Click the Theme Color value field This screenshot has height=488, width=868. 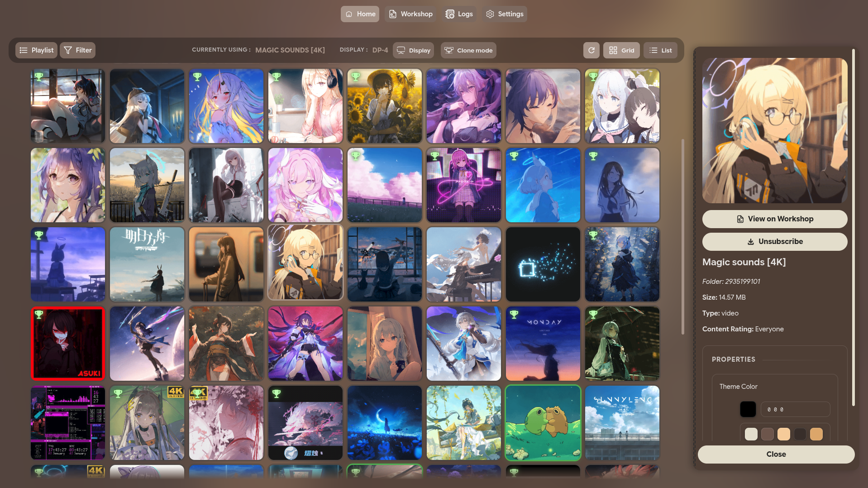pos(795,410)
